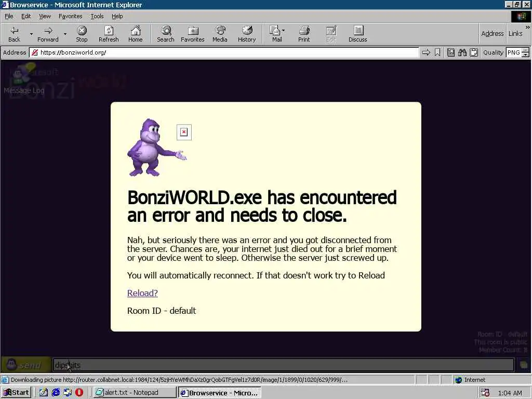Click the system tray scheduler icon

(x=485, y=393)
